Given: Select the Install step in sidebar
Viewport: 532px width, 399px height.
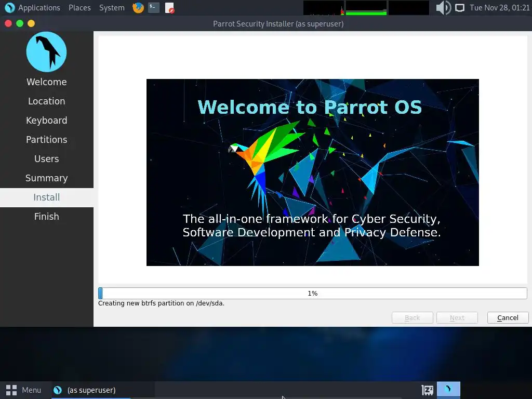Looking at the screenshot, I should pos(46,197).
